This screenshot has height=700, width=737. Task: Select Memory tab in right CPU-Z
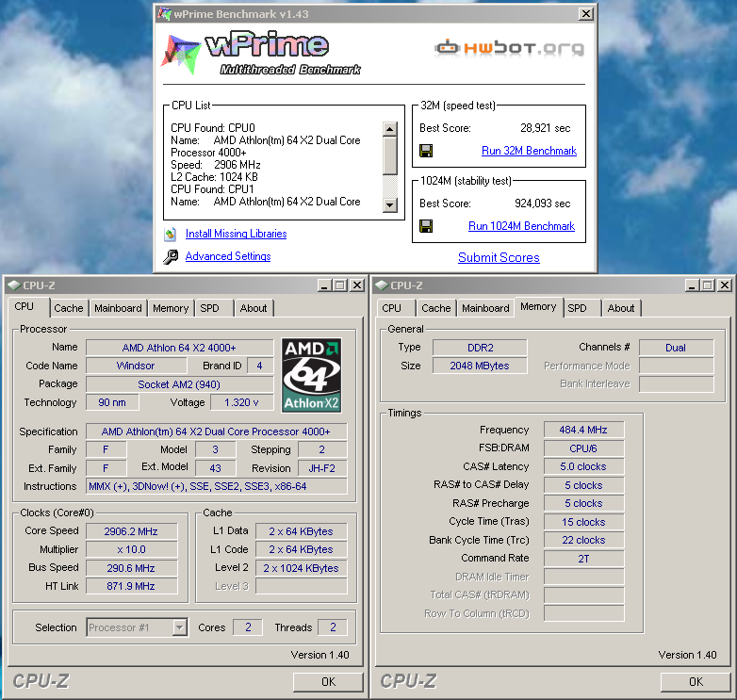pos(538,307)
